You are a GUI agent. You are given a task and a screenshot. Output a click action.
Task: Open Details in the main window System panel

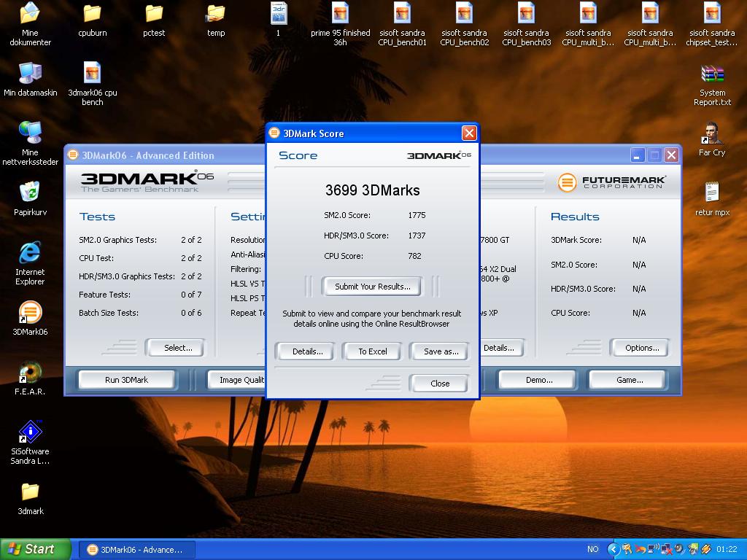[500, 348]
